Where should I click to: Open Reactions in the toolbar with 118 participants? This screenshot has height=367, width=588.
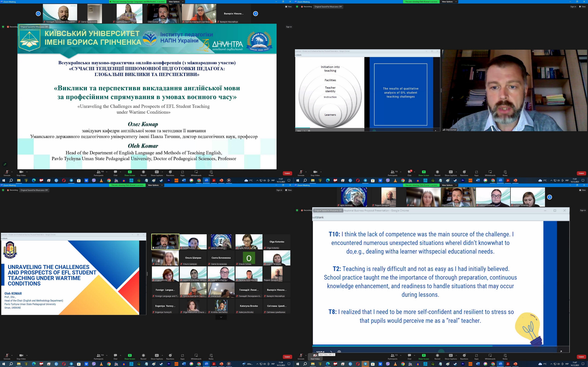coord(170,173)
